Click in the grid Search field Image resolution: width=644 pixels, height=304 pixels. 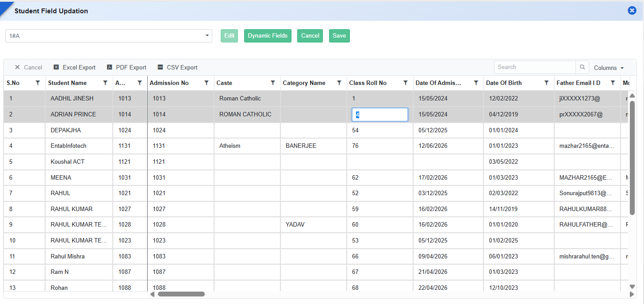click(x=535, y=67)
